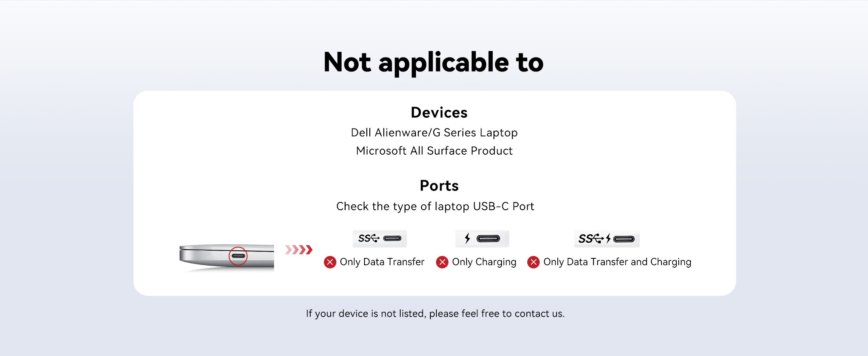Screen dimensions: 868x356
Task: Click the 'Only Charging' label
Action: [x=484, y=262]
